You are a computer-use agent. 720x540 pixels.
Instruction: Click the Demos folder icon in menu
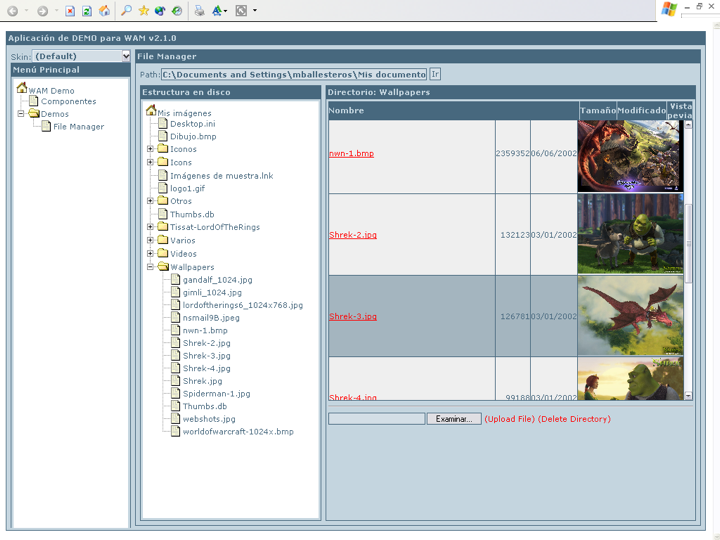(34, 113)
